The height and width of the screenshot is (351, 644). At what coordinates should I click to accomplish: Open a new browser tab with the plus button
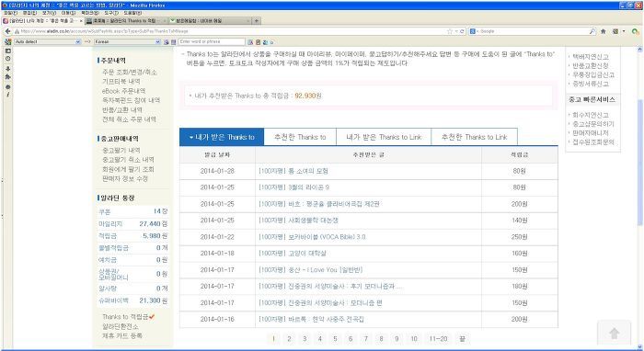pos(257,20)
